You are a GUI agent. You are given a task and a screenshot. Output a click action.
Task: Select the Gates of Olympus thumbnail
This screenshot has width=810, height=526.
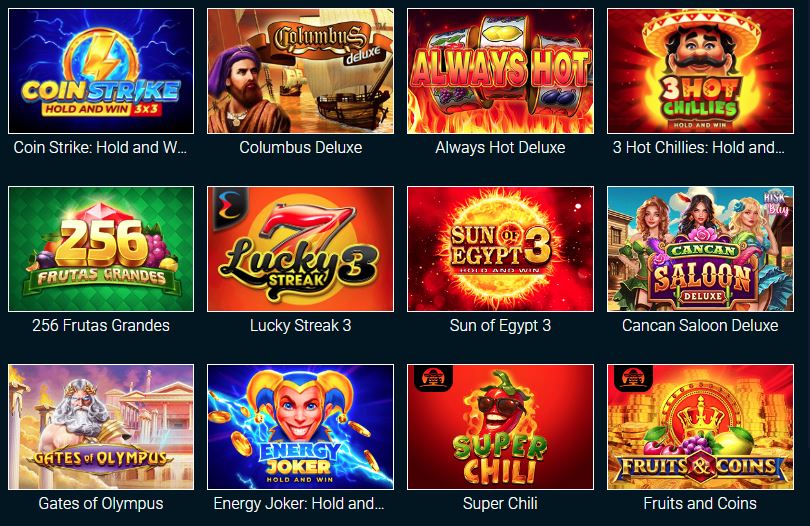pyautogui.click(x=101, y=427)
